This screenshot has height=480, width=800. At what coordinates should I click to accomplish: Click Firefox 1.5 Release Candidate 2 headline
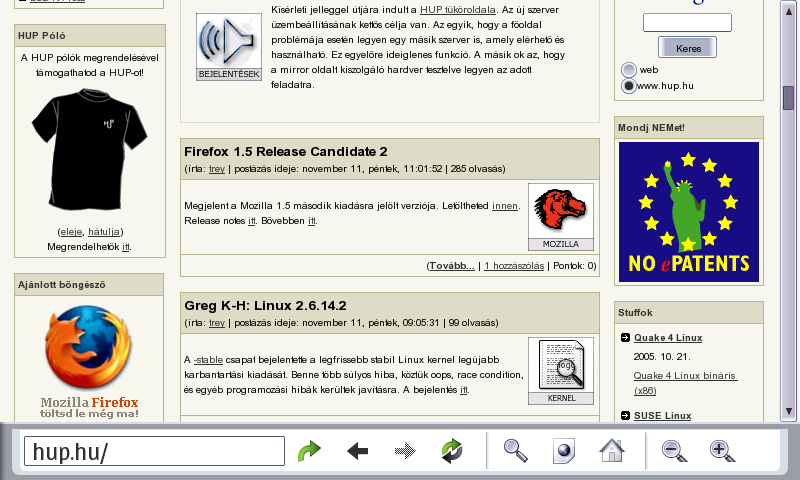pyautogui.click(x=286, y=151)
